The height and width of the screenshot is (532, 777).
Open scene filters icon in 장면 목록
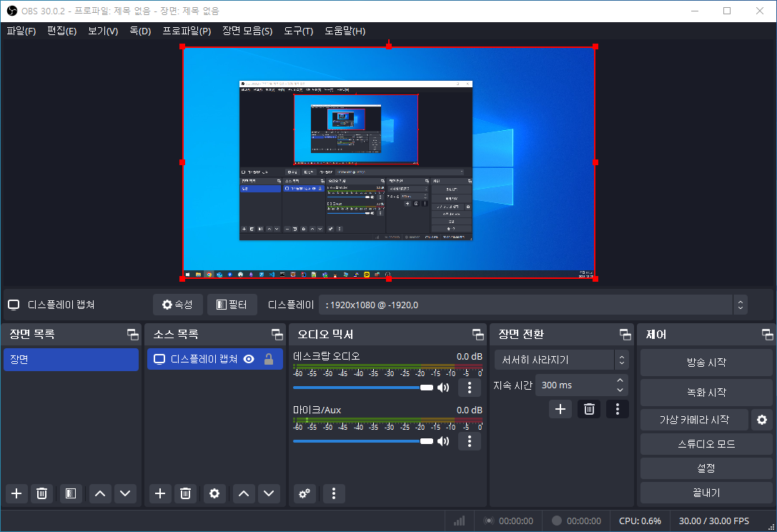(70, 493)
